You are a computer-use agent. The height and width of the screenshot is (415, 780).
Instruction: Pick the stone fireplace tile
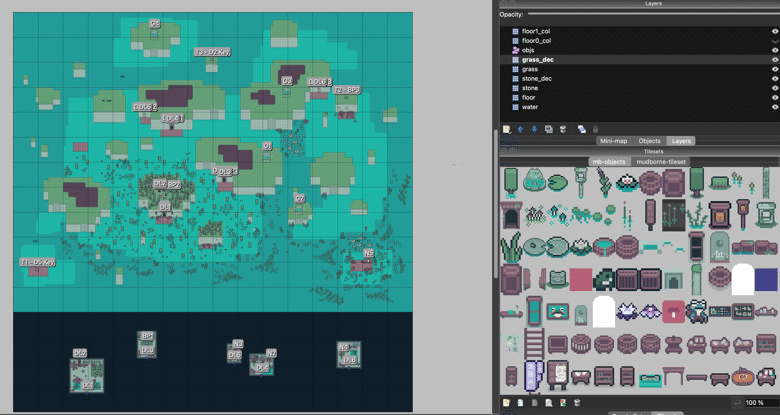click(674, 280)
